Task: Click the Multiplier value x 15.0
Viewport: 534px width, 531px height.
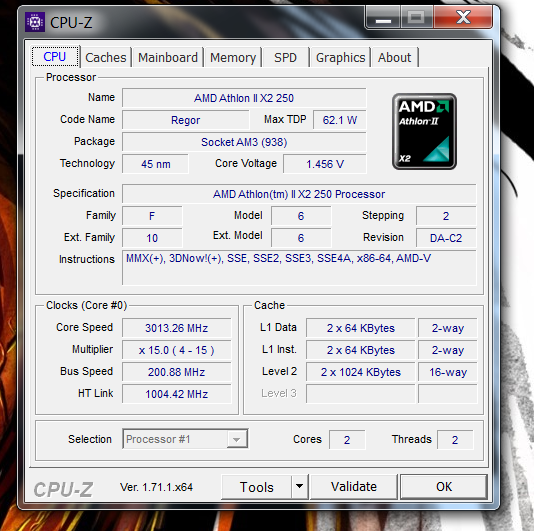Action: pos(176,350)
